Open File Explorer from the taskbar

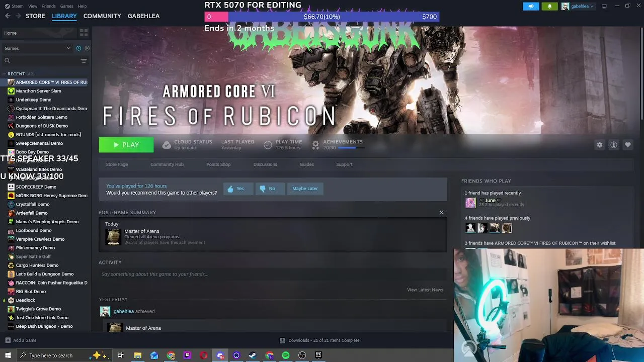click(137, 355)
